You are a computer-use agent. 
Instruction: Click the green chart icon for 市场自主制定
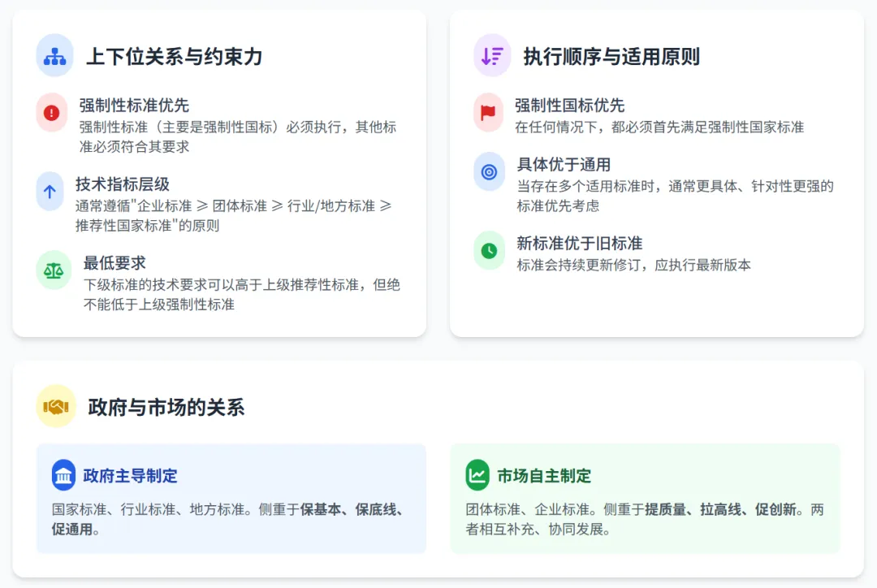[477, 475]
